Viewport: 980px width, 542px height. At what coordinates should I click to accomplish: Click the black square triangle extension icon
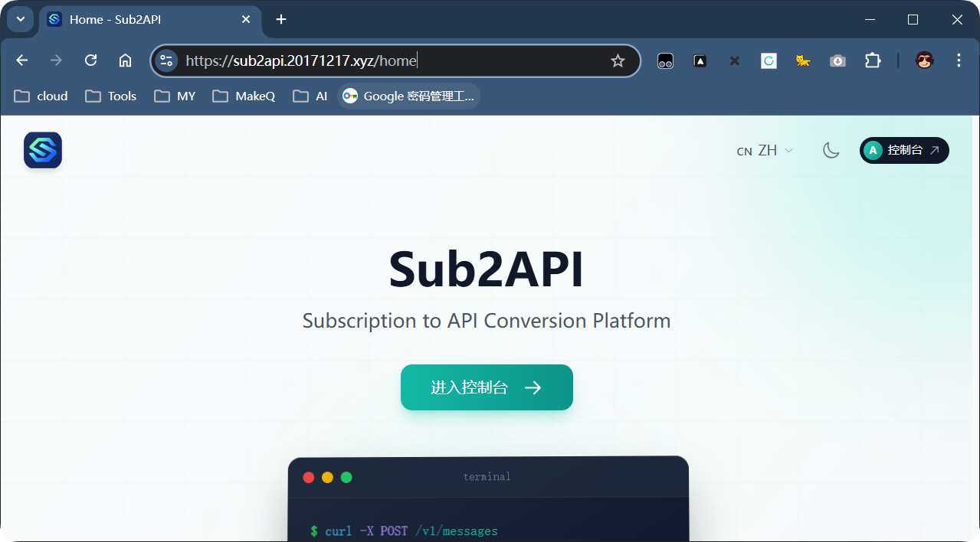[700, 60]
